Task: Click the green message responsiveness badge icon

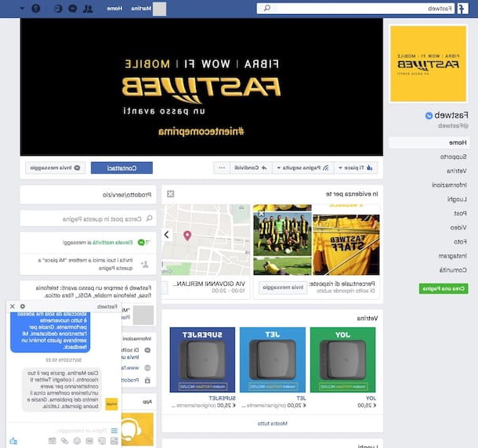Action: (141, 243)
